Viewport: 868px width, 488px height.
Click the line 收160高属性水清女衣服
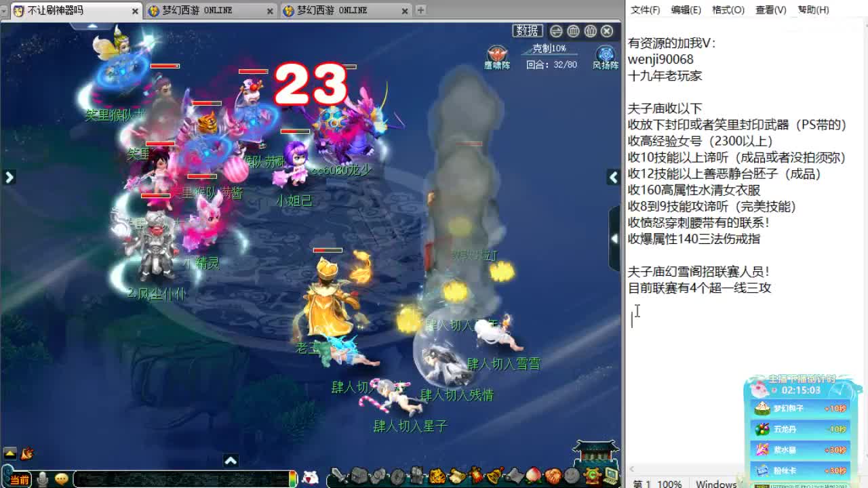click(x=694, y=190)
